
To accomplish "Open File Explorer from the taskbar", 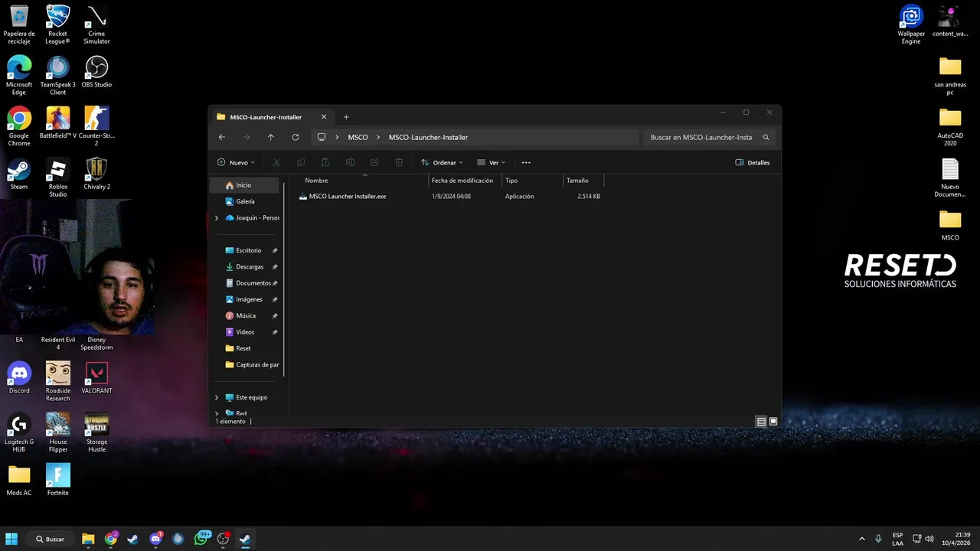I will [88, 539].
